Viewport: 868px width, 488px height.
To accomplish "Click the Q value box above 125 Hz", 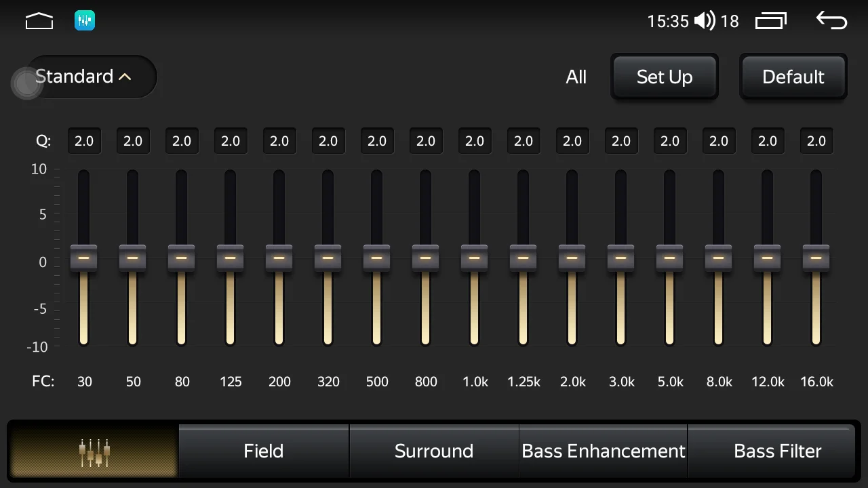I will point(231,141).
